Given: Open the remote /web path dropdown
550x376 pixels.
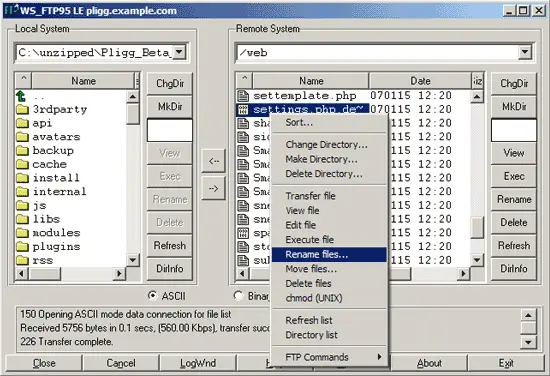Looking at the screenshot, I should [x=525, y=53].
